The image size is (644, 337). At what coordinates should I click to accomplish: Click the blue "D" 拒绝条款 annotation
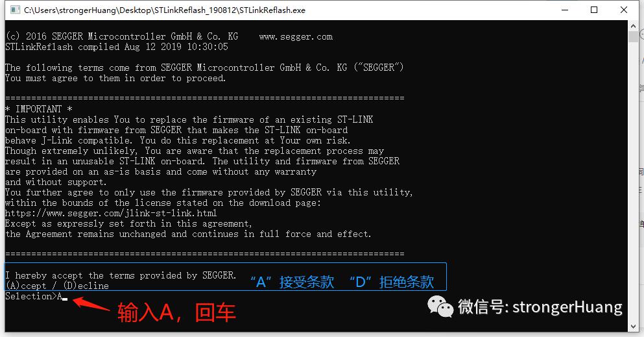click(392, 282)
